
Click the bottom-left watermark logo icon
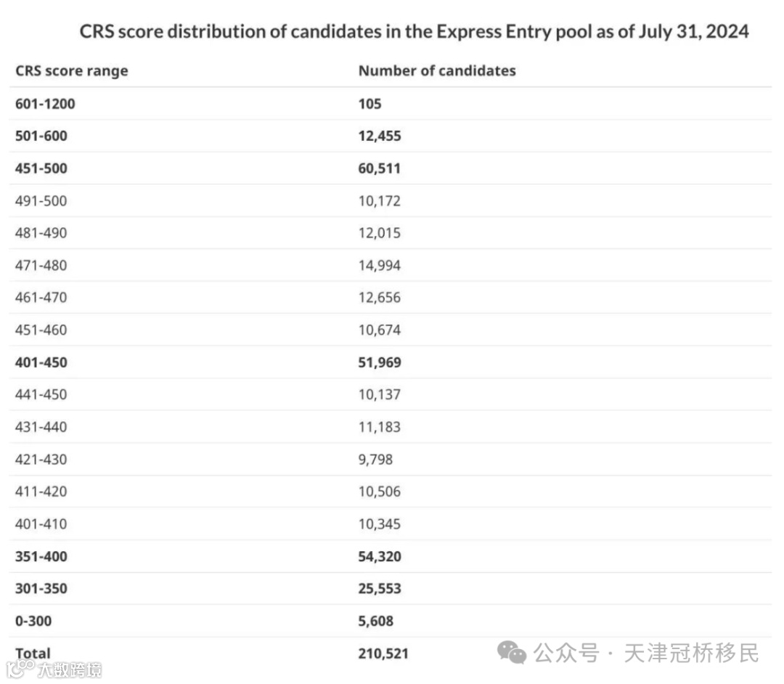(22, 667)
